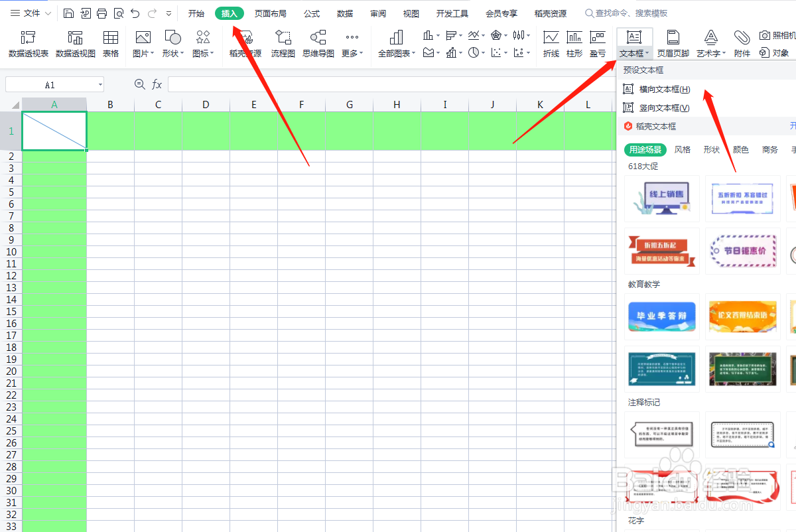Insert a 盈亏 win/loss sparkline

coord(598,44)
